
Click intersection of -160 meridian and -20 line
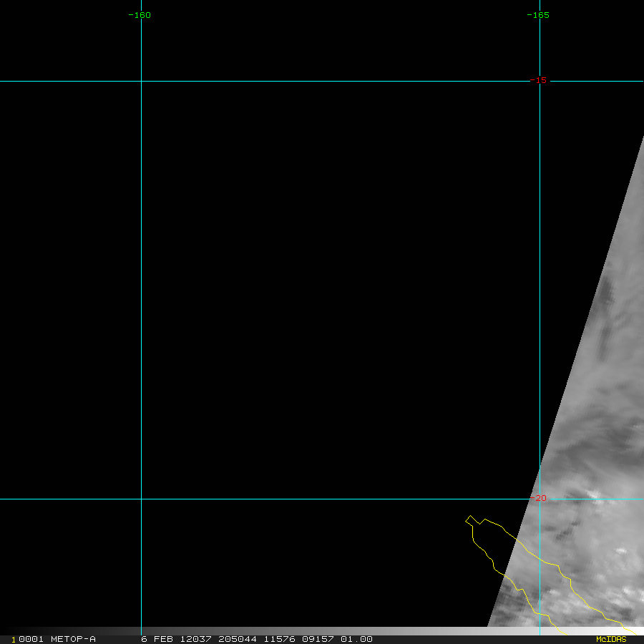[141, 499]
